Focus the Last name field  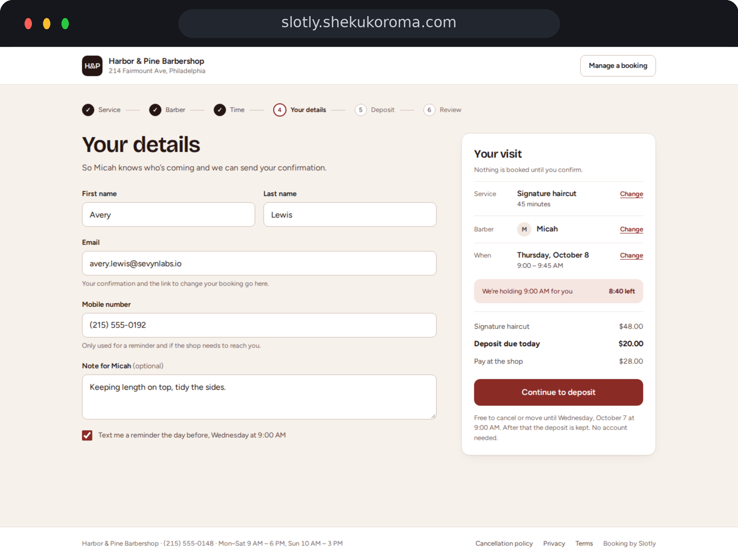350,215
